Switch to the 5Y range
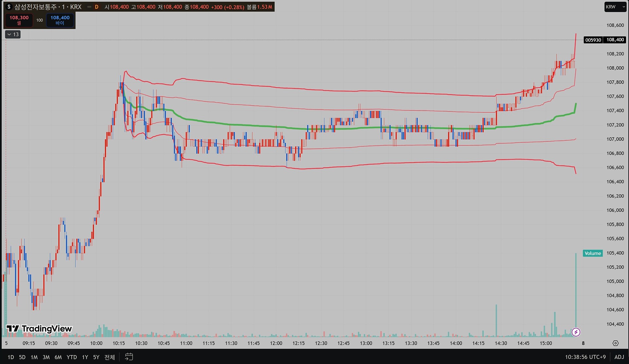The image size is (629, 364). (96, 357)
